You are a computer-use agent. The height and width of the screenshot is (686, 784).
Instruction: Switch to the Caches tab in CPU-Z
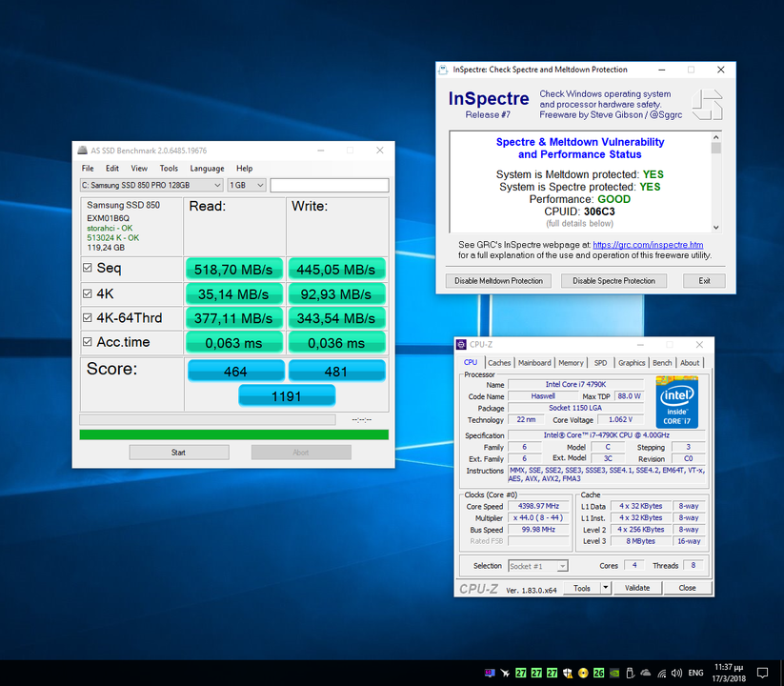[499, 363]
